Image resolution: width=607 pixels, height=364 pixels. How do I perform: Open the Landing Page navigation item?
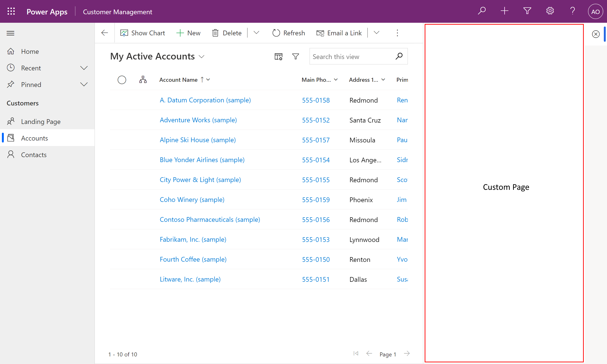[41, 121]
